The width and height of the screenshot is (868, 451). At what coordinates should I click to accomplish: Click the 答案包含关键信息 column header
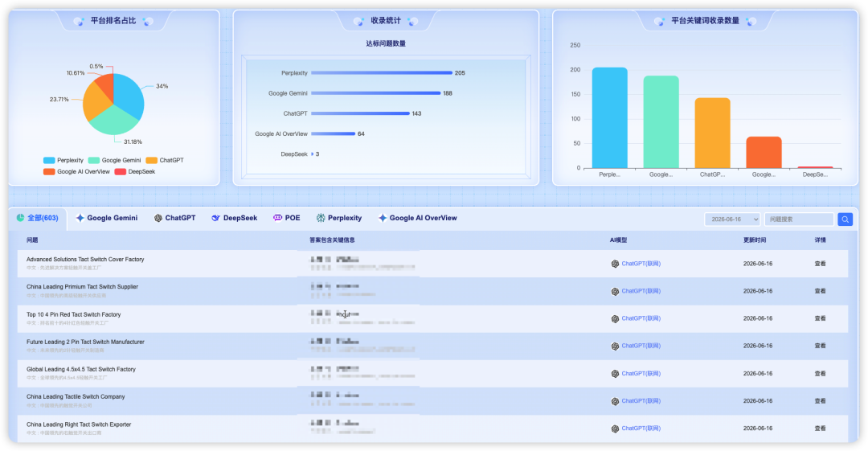tap(332, 240)
